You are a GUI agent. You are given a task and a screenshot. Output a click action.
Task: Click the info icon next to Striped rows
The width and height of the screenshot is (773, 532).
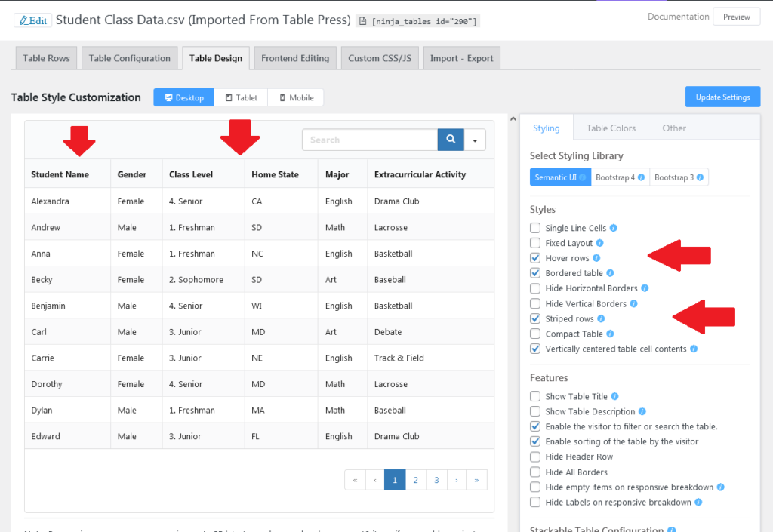(601, 318)
